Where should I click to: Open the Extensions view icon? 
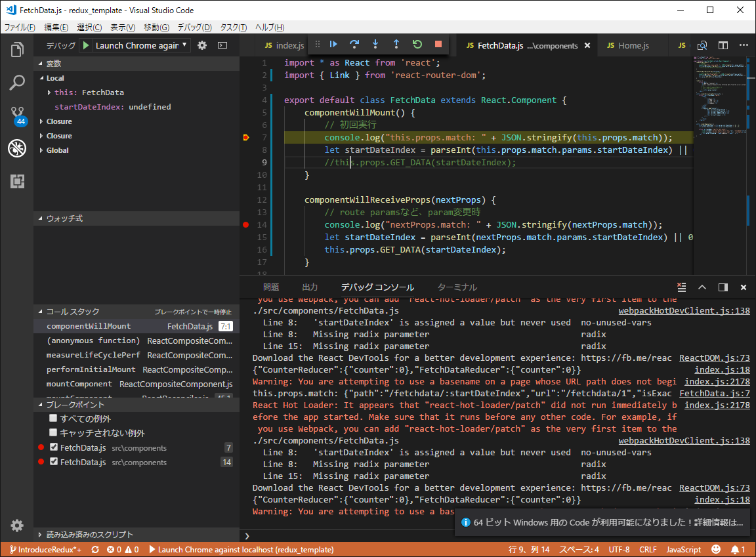point(17,181)
